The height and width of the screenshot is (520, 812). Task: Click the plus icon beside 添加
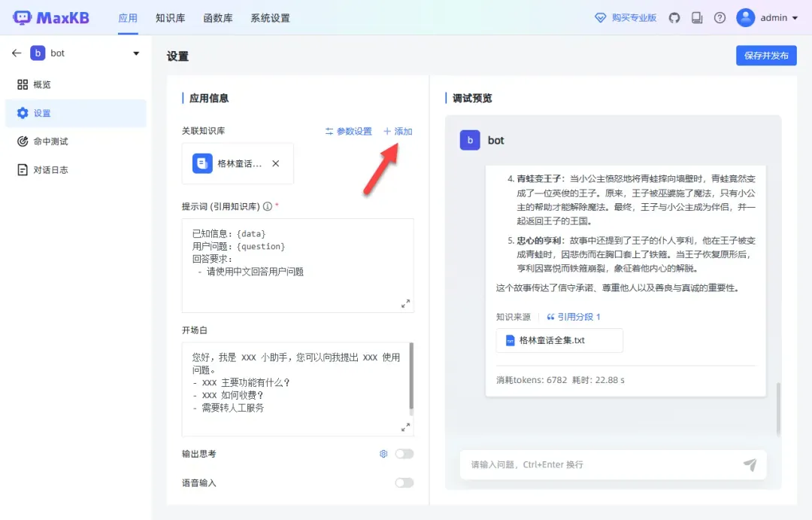pyautogui.click(x=387, y=131)
